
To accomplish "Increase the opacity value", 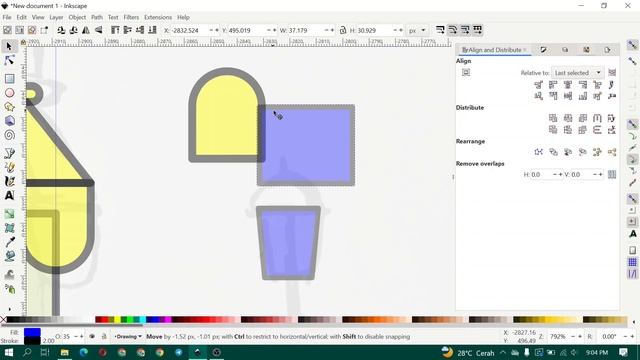I will click(82, 337).
